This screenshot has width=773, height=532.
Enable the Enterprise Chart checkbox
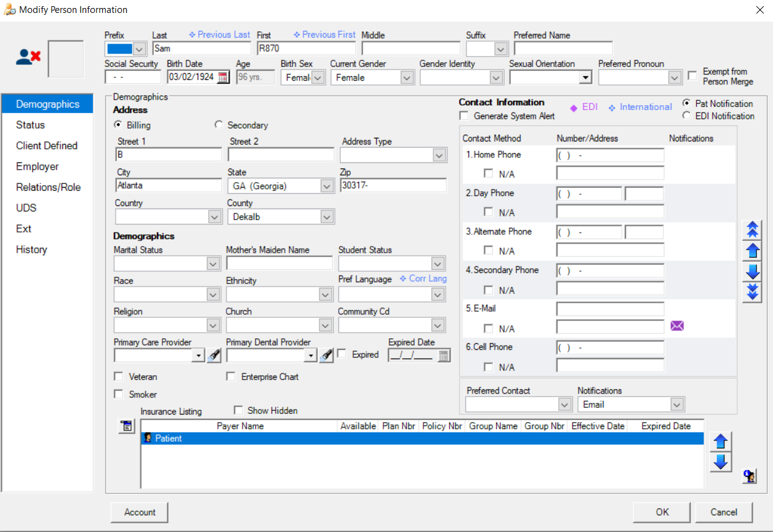231,376
